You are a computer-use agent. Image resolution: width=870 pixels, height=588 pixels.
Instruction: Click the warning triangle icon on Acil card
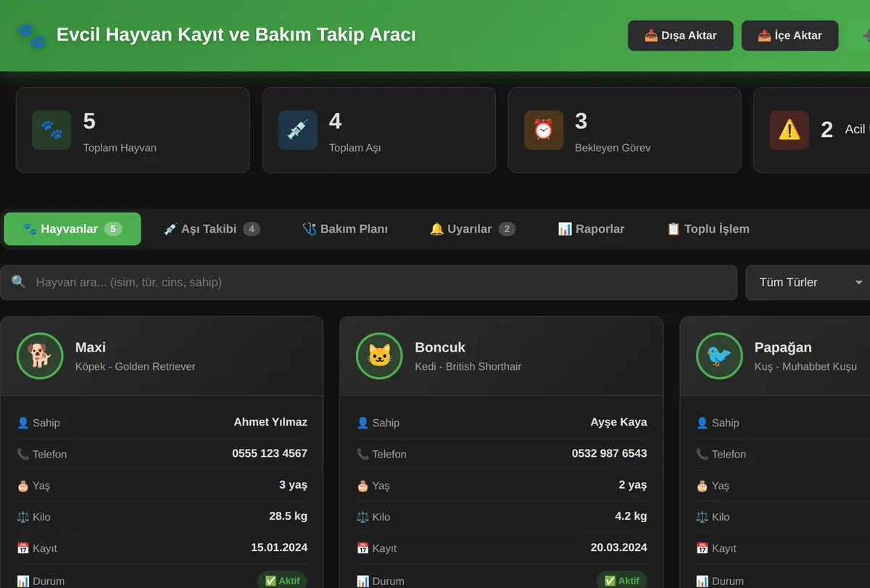[790, 130]
